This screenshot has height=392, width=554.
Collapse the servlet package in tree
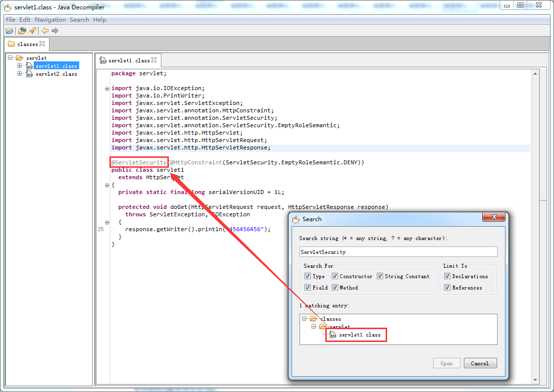[10, 58]
